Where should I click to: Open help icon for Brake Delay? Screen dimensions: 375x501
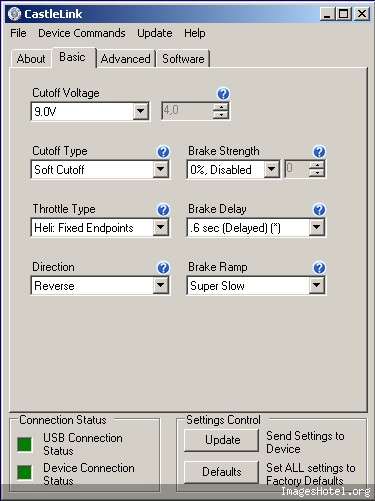(319, 210)
